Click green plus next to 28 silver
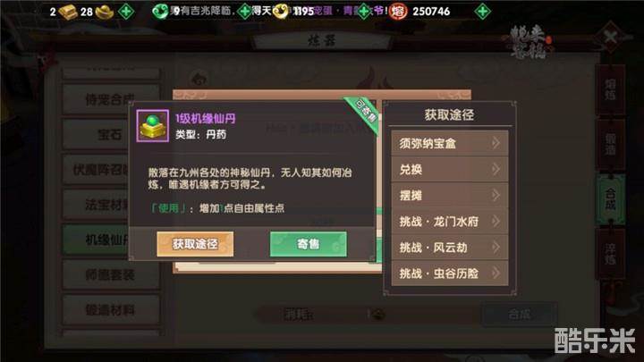The image size is (644, 362). [x=126, y=12]
